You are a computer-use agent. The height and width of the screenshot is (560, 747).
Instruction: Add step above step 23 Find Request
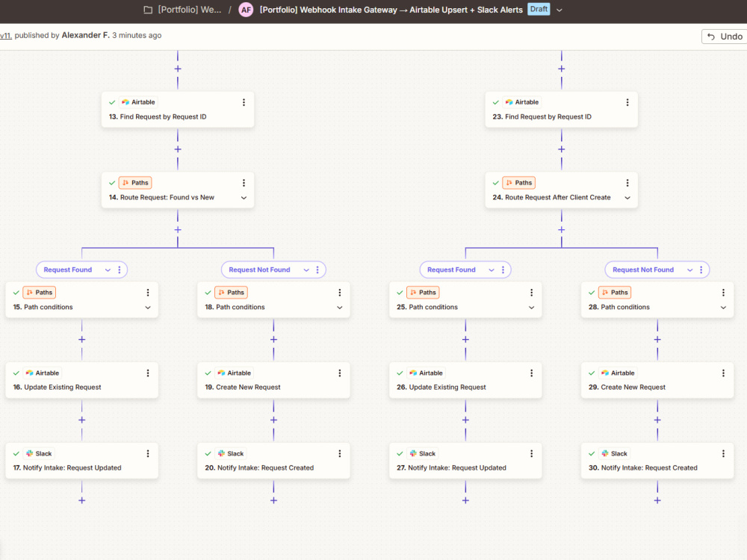561,69
